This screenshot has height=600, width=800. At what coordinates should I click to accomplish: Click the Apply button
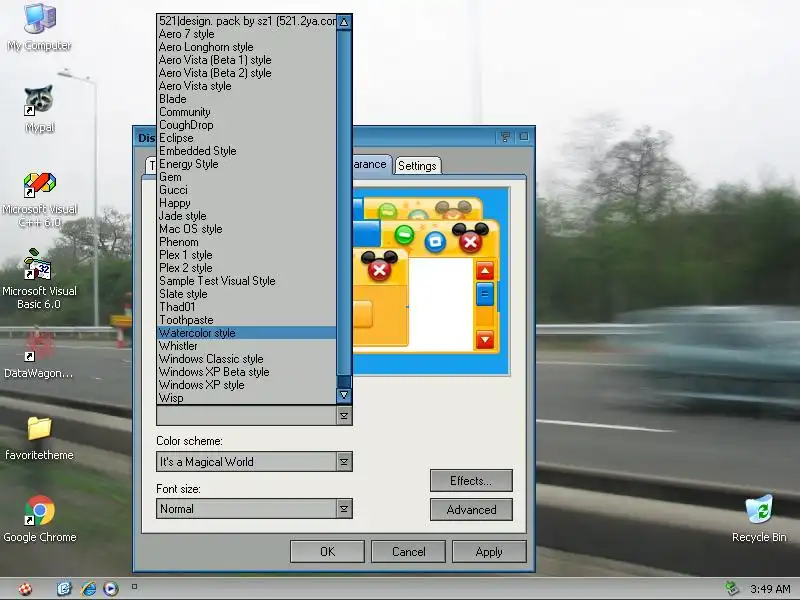pos(489,552)
